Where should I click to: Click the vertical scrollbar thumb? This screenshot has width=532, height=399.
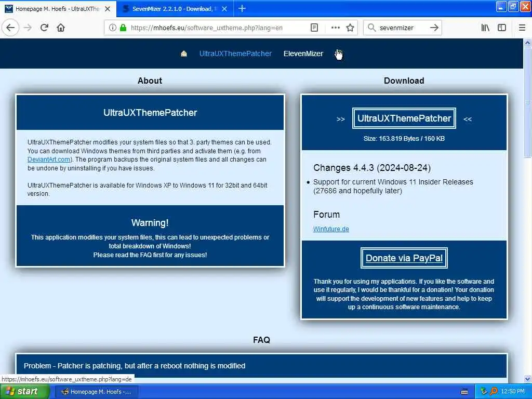click(527, 102)
